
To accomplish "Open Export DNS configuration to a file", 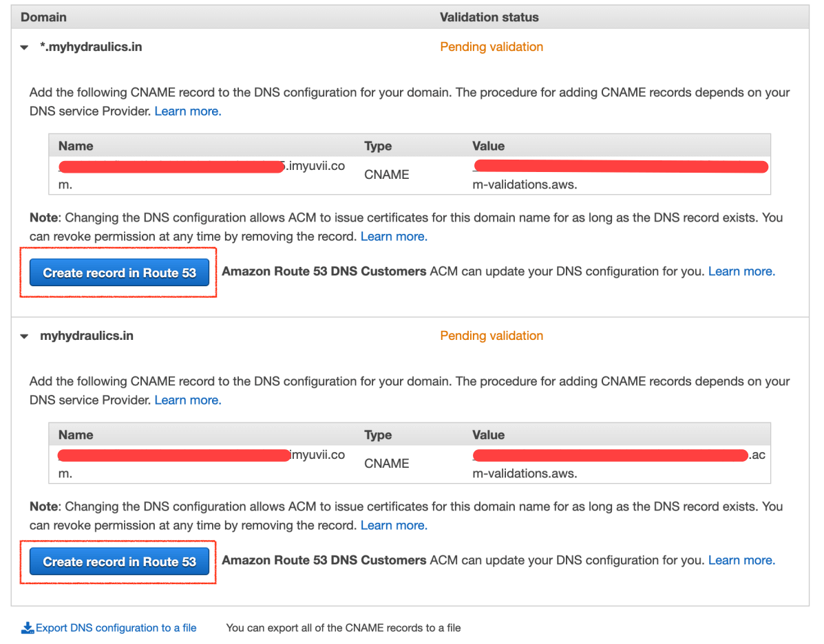I will [x=116, y=627].
